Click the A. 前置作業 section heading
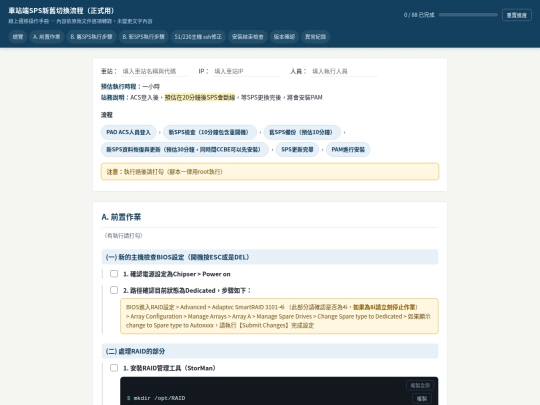Screen dimensions: 540x405 (x=121, y=217)
